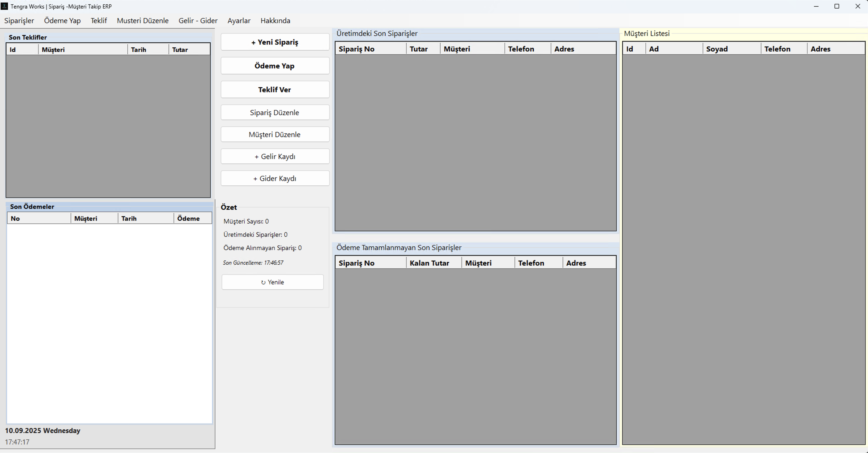The width and height of the screenshot is (868, 453).
Task: Click the Tengra Works app icon in title bar
Action: click(x=4, y=6)
